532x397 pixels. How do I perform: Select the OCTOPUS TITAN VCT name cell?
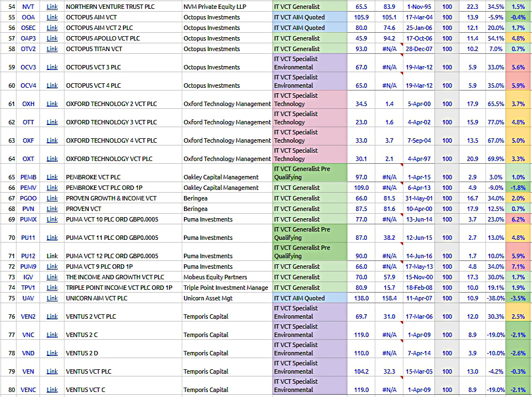123,49
